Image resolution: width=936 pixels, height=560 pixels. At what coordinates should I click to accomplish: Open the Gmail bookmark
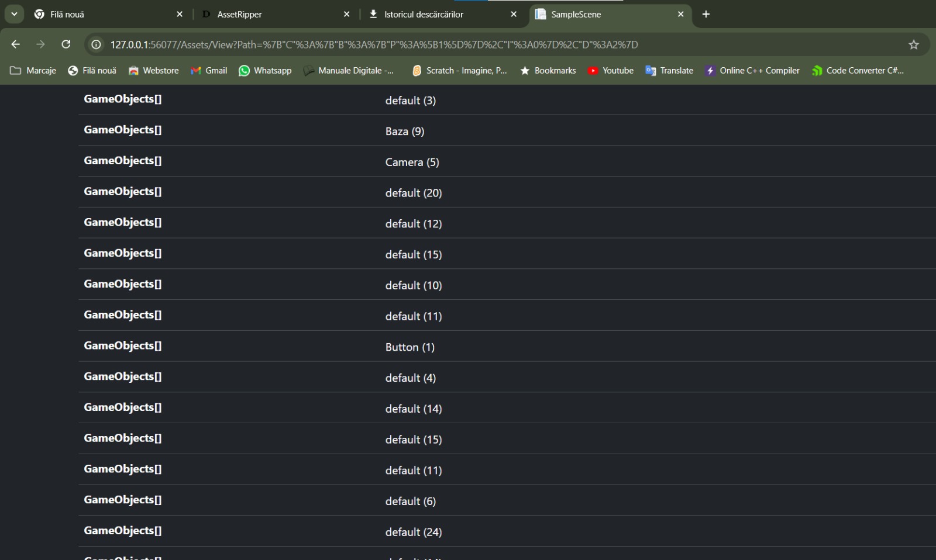point(209,70)
